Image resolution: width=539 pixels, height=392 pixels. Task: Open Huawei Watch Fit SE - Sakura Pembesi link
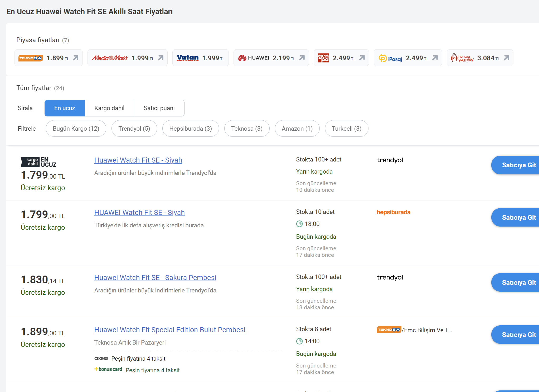point(155,278)
